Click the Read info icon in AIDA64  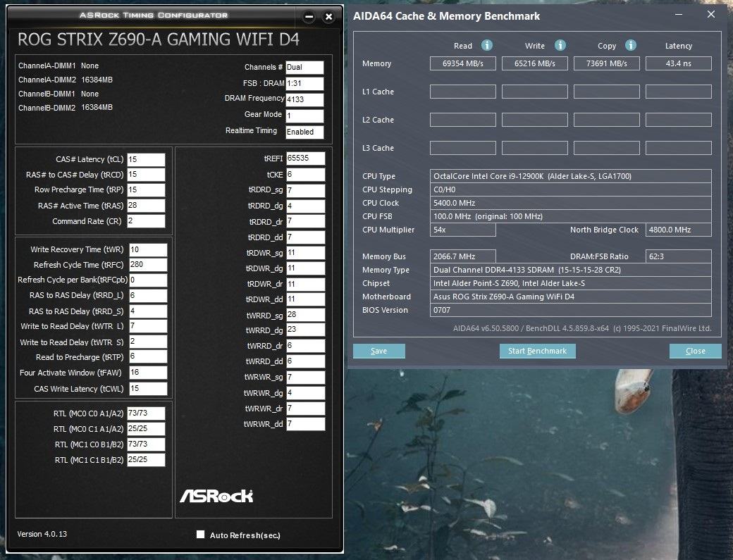[x=486, y=45]
